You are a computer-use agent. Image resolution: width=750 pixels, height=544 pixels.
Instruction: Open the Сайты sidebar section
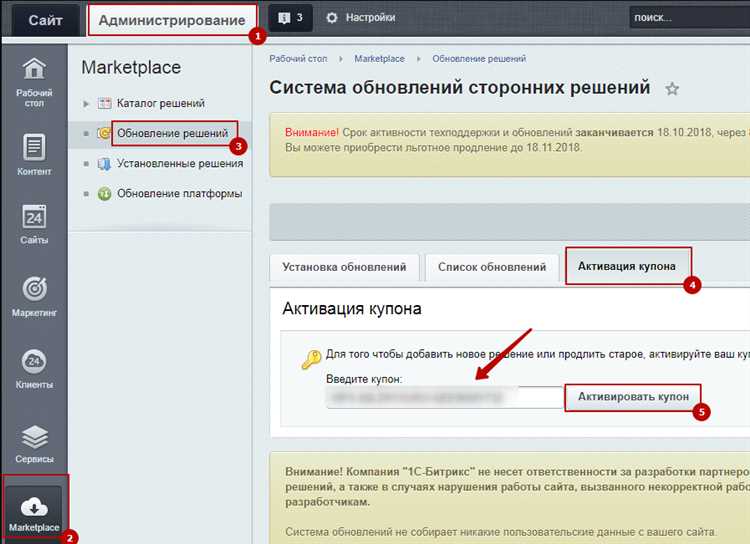coord(34,225)
